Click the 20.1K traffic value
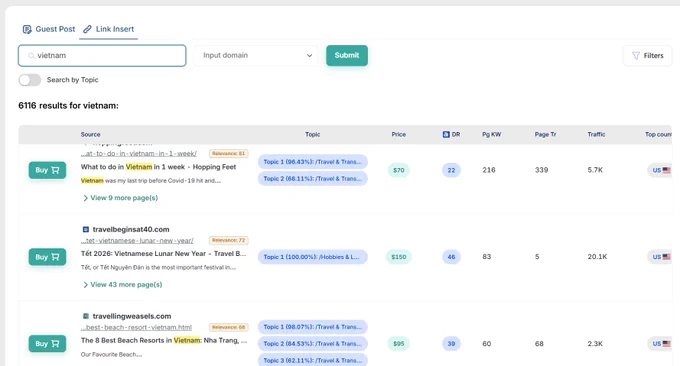680x366 pixels. coord(597,257)
